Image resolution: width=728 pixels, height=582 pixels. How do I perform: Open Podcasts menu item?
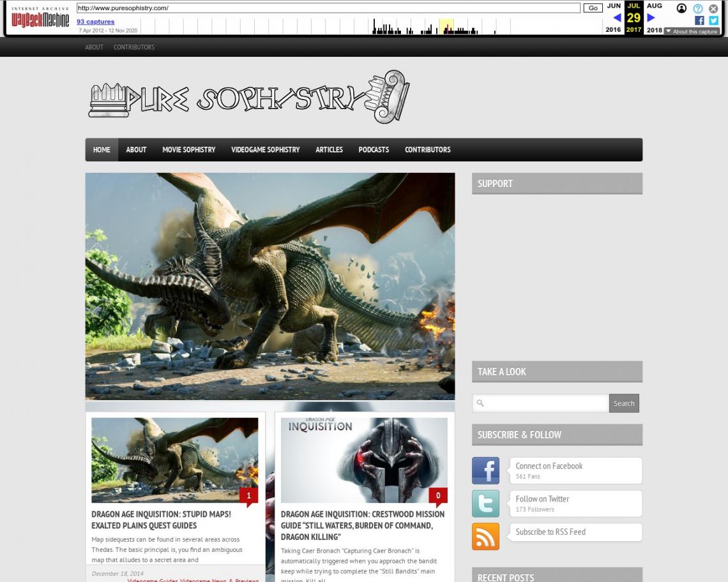[374, 149]
